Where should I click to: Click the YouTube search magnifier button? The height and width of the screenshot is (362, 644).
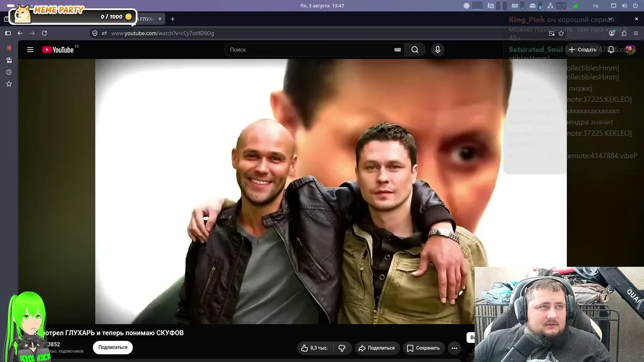tap(415, 50)
